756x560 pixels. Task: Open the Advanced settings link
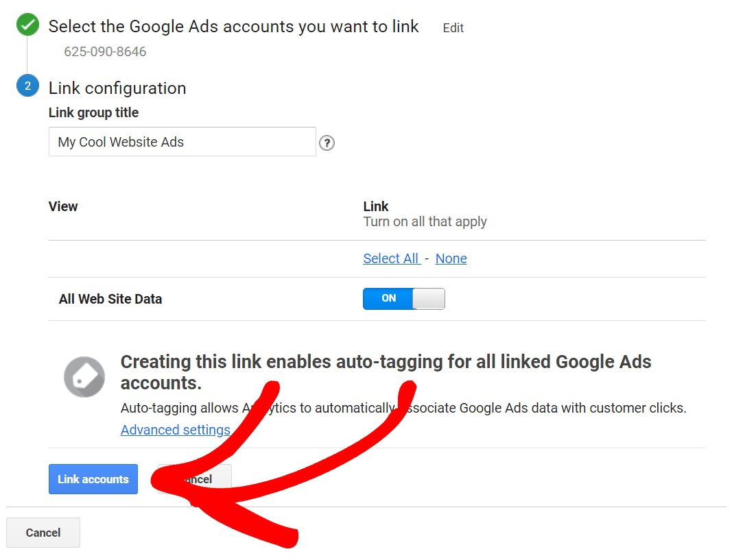[176, 430]
